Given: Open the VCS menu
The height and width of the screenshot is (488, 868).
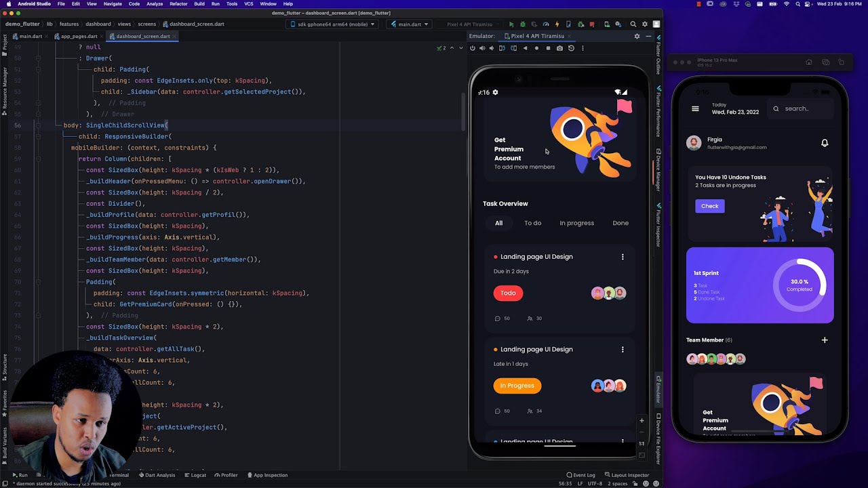Looking at the screenshot, I should [249, 4].
